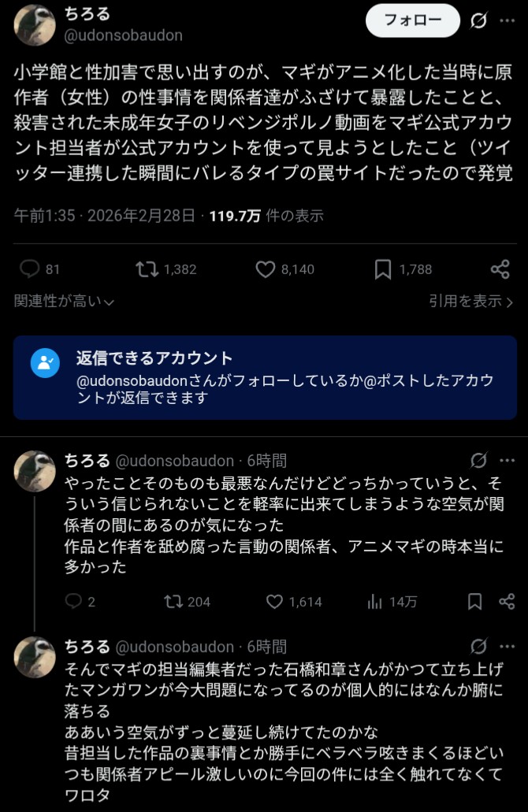The width and height of the screenshot is (528, 812).
Task: Expand the 関連性が高い sort dropdown
Action: coord(65,301)
